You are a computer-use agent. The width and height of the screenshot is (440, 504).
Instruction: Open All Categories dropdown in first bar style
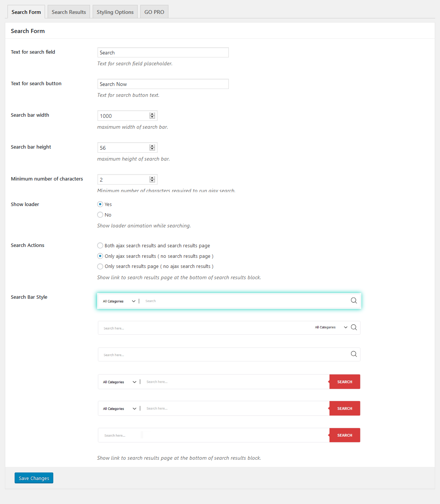point(119,301)
